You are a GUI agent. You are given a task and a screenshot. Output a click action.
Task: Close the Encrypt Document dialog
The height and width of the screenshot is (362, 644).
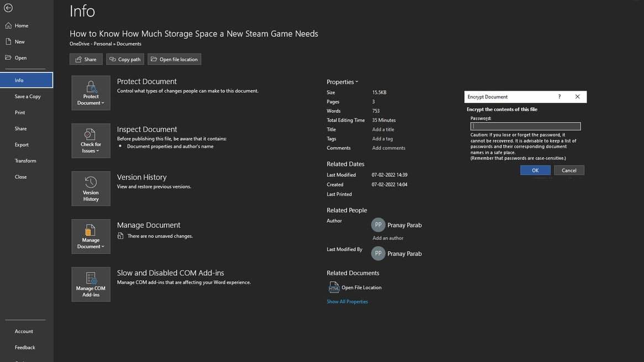578,97
